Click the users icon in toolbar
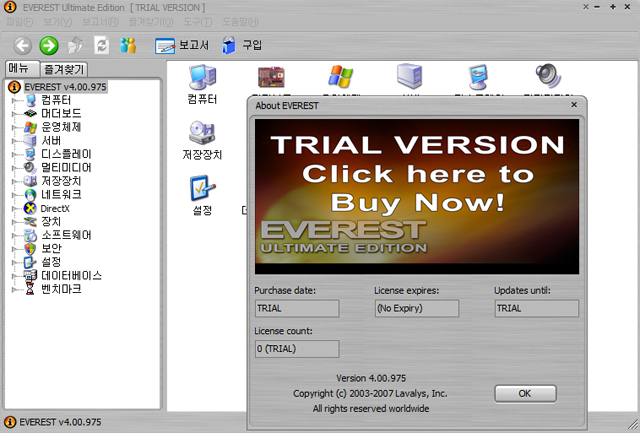640x433 pixels. pyautogui.click(x=128, y=45)
